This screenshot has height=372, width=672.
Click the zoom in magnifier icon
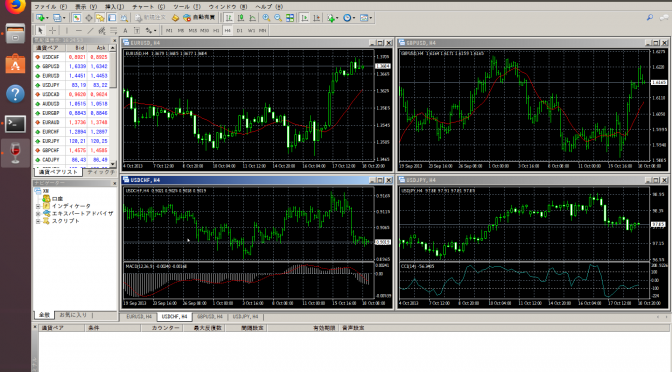(266, 18)
